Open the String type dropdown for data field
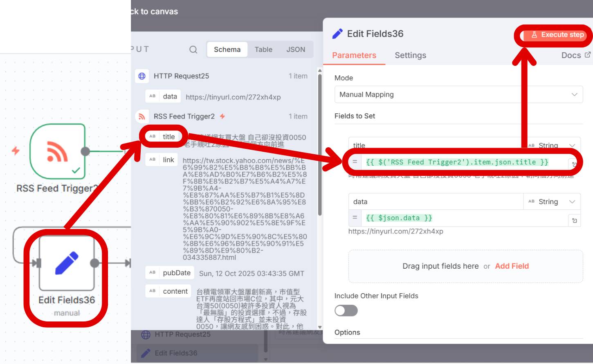 click(x=552, y=202)
